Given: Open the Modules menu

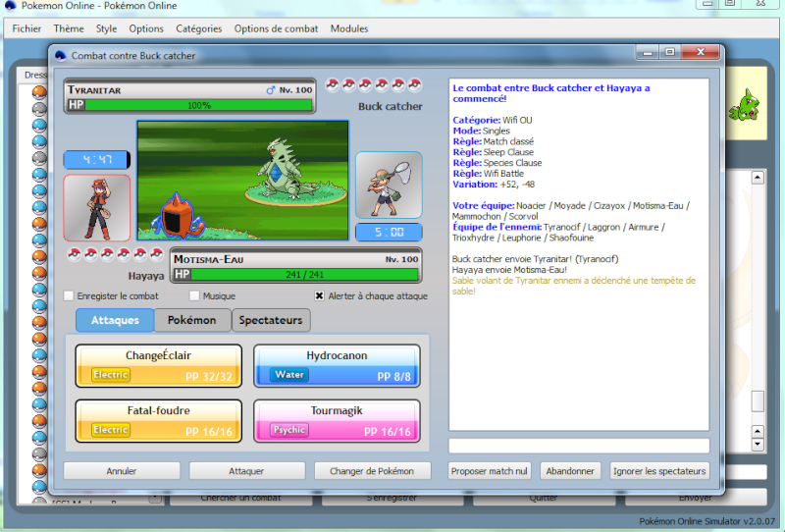Looking at the screenshot, I should [349, 28].
